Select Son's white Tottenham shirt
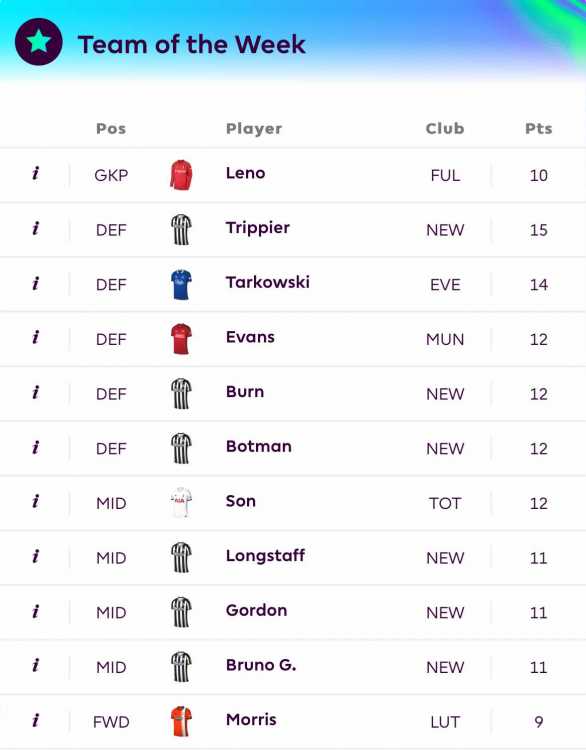 pos(181,503)
